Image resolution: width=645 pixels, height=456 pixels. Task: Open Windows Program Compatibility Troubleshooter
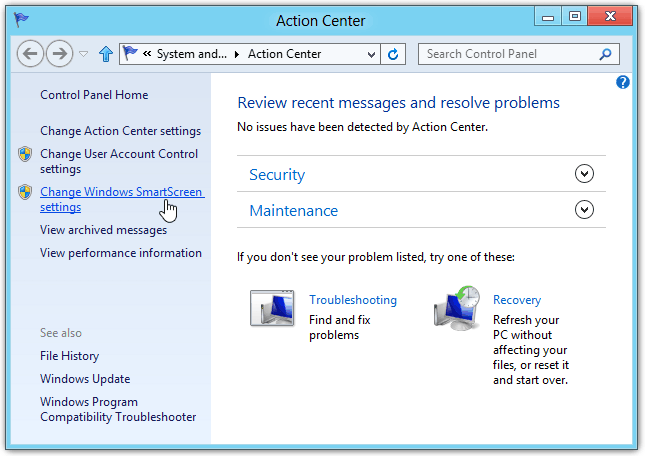tap(118, 409)
